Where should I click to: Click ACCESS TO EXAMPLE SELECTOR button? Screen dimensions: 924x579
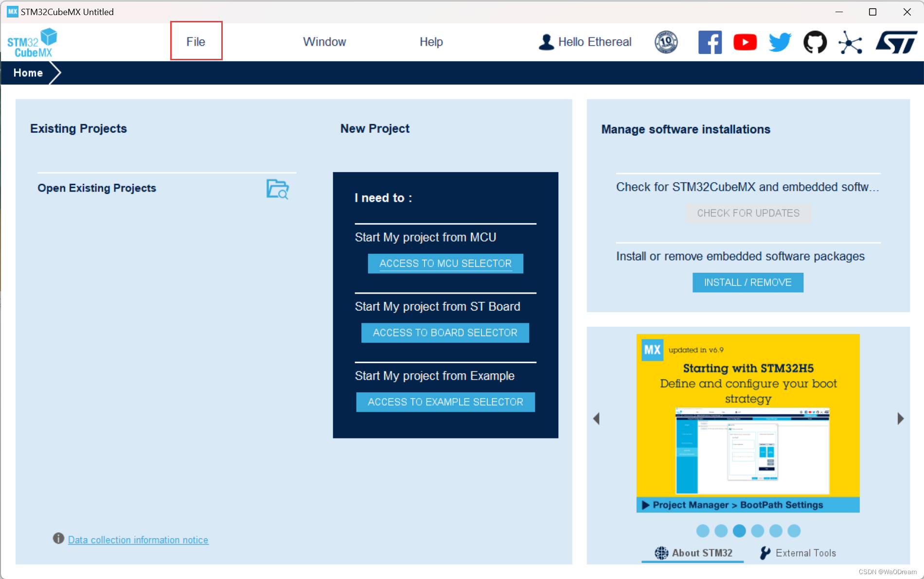click(445, 402)
